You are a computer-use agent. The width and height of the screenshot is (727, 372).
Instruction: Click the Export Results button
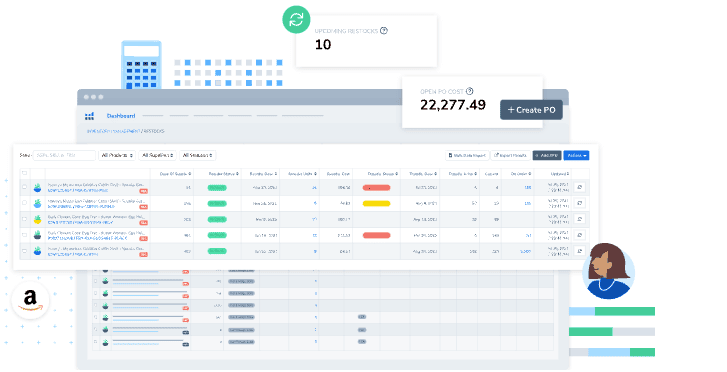[x=510, y=155]
